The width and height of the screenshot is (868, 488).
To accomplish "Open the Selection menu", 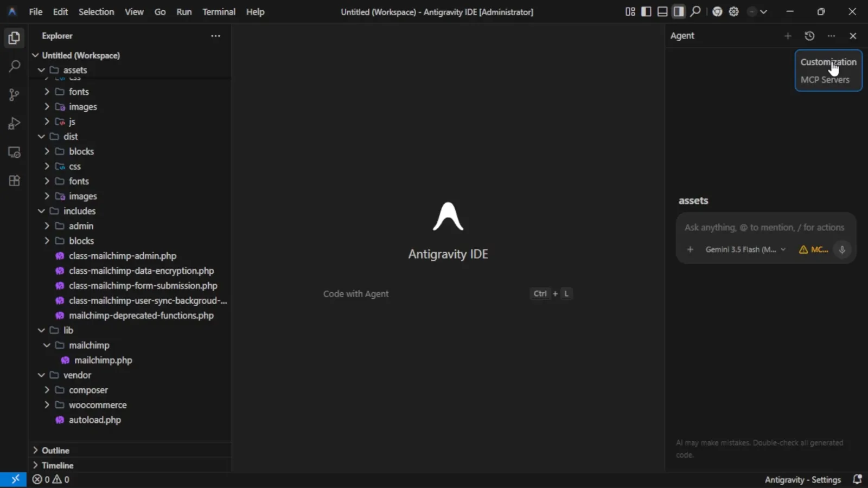I will click(96, 11).
